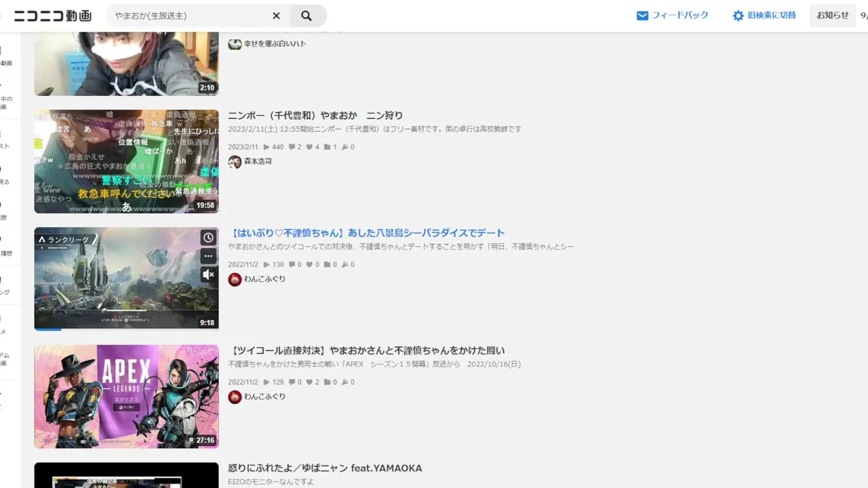Open 【はいぶり♡不謹慎ちゃん】 video title link
Viewport: 868px width, 488px height.
(x=366, y=233)
